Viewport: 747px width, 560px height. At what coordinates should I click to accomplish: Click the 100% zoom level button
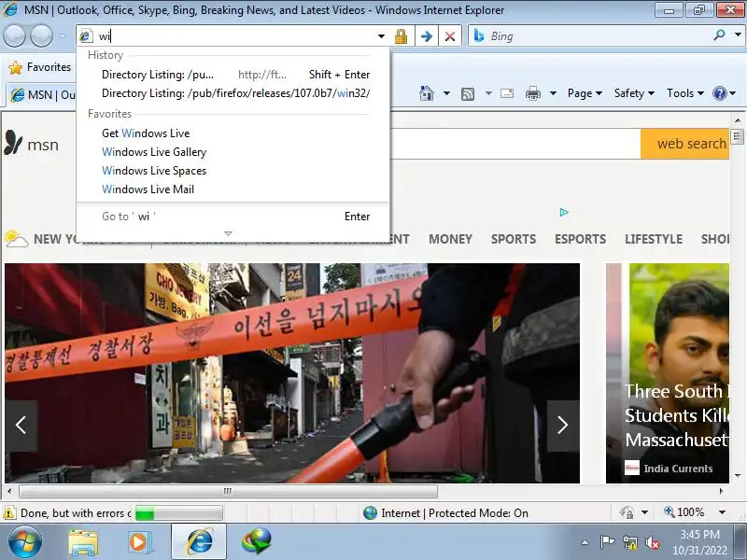[x=684, y=512]
